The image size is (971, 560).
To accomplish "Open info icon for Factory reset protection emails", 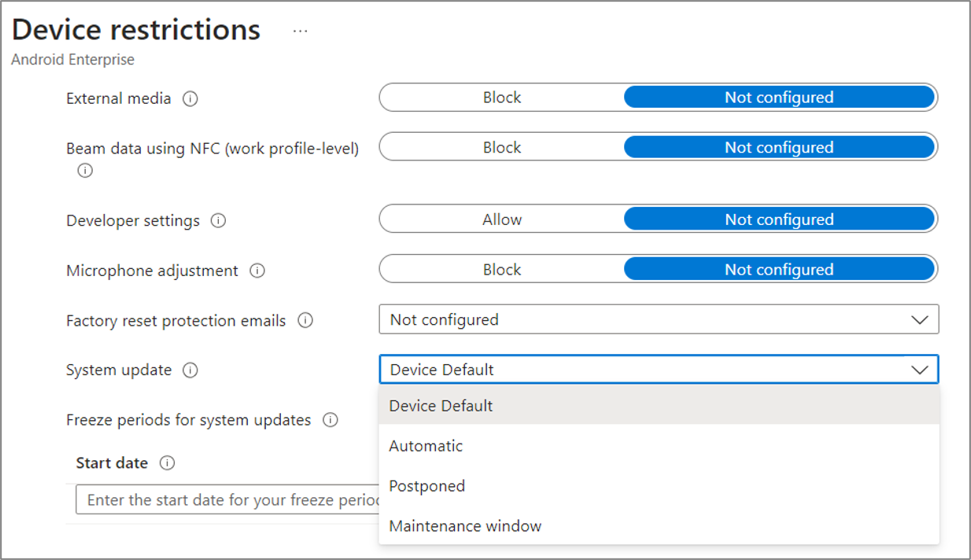I will pyautogui.click(x=305, y=320).
